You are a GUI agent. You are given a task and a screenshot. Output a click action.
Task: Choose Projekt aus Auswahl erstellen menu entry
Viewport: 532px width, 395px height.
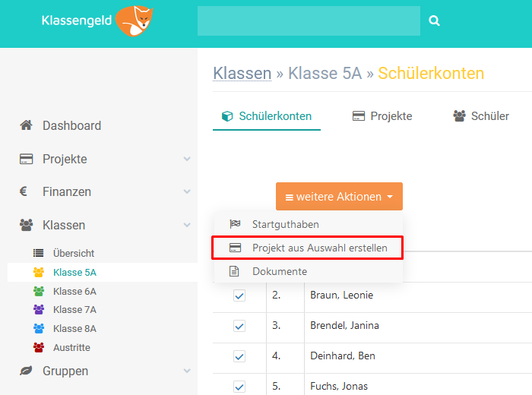[x=307, y=248]
